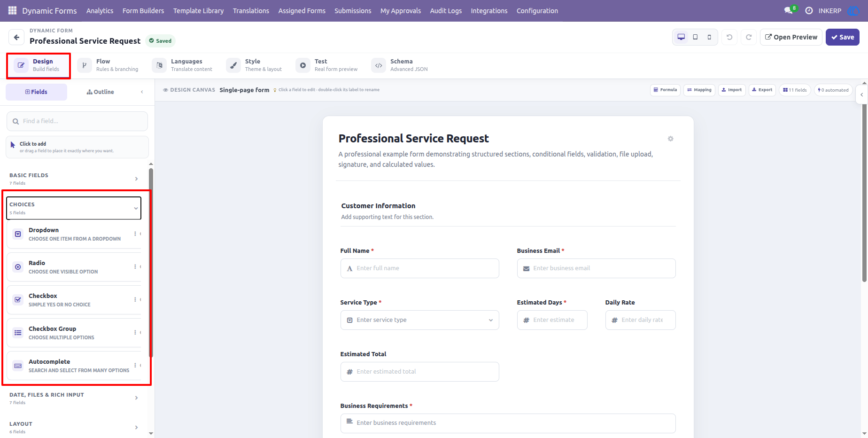The image size is (868, 438).
Task: Add the Checkbox field from palette
Action: pos(74,300)
